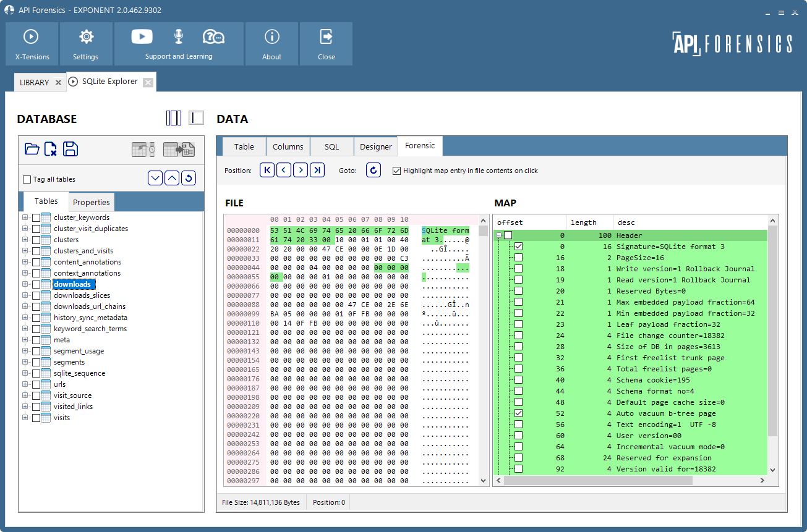Click the MAP horizontal scrollbar right arrow
This screenshot has width=807, height=532.
tap(762, 480)
